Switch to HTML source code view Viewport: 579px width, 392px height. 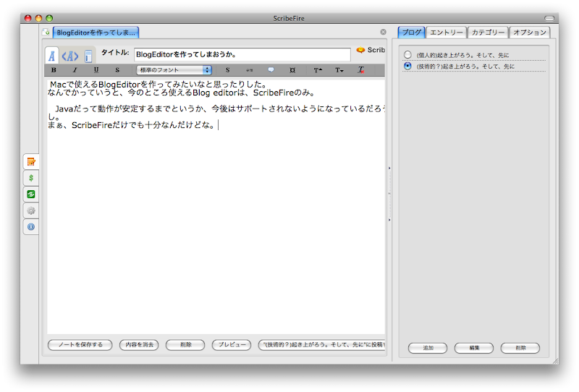(x=69, y=56)
